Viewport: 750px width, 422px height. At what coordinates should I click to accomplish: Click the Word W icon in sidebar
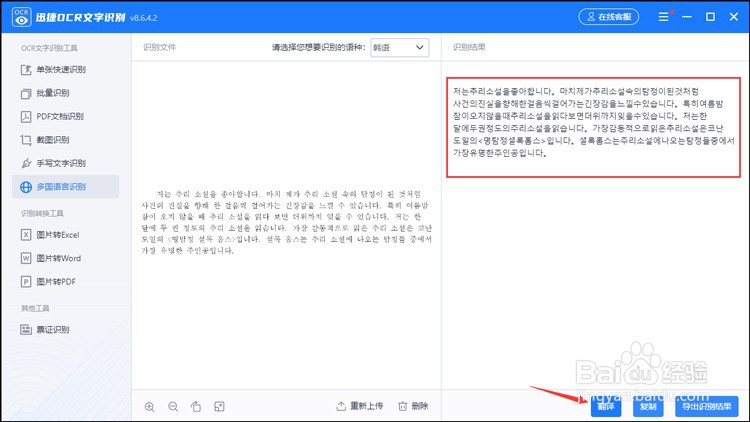26,258
